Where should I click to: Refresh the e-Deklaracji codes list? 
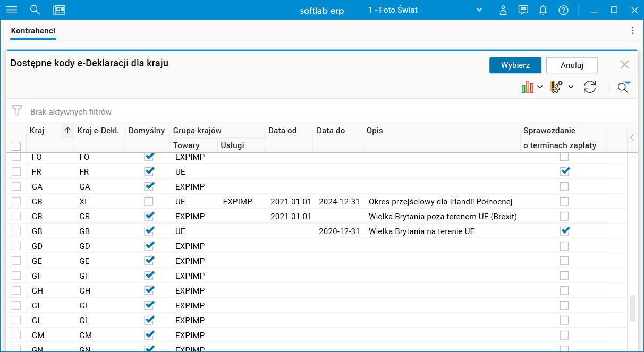click(x=590, y=87)
